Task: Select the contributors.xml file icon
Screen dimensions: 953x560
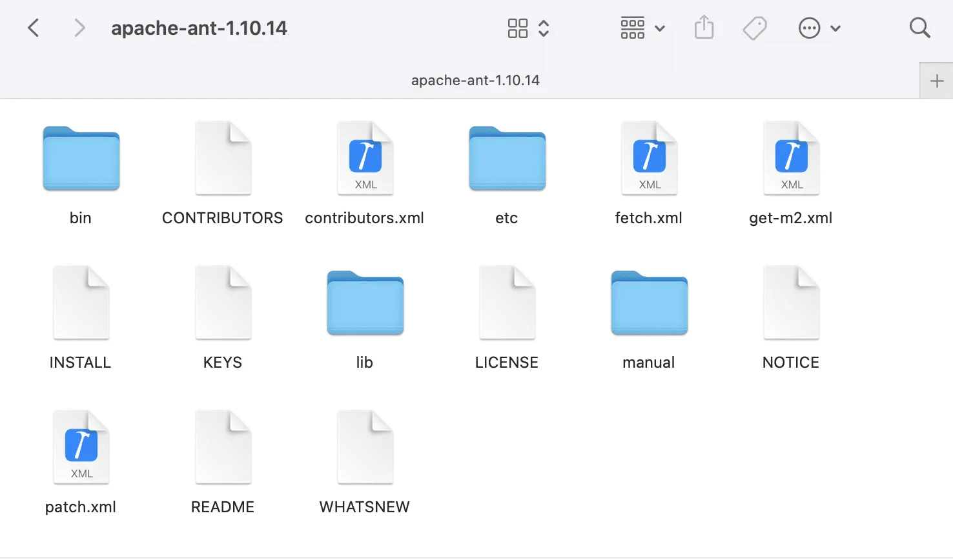Action: (x=365, y=157)
